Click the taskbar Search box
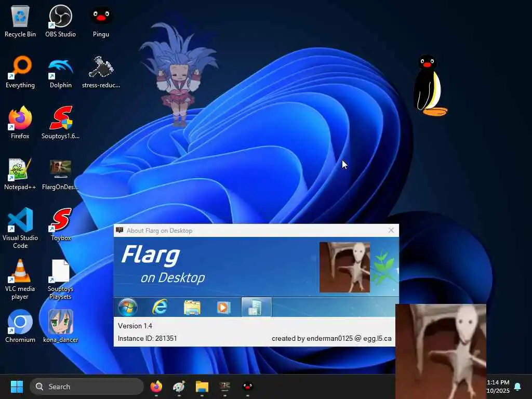The width and height of the screenshot is (532, 399). pyautogui.click(x=87, y=387)
